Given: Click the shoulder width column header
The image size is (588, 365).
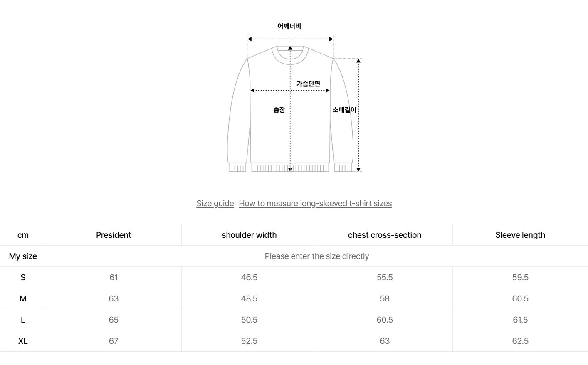Looking at the screenshot, I should pyautogui.click(x=249, y=235).
